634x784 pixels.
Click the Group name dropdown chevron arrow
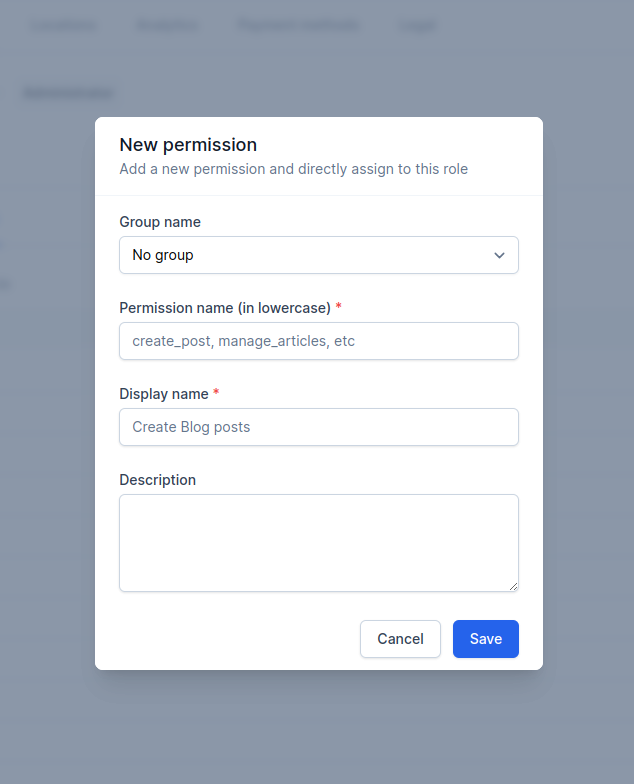(500, 255)
